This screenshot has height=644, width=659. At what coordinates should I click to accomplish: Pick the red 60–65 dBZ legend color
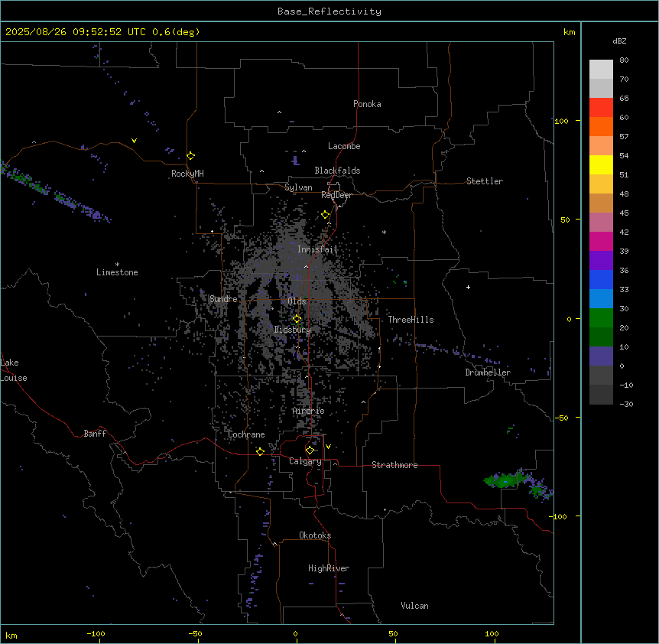pos(601,108)
